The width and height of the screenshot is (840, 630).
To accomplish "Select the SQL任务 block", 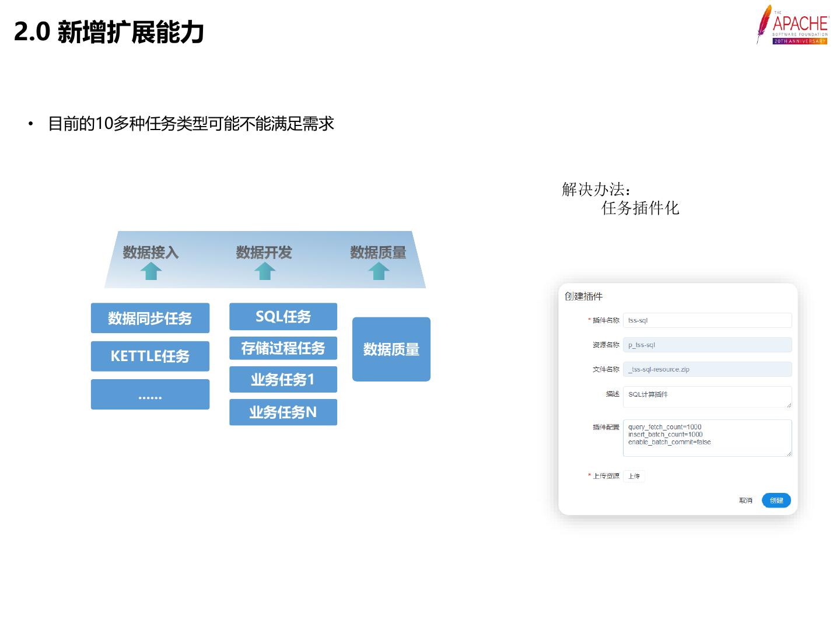I will (x=283, y=316).
